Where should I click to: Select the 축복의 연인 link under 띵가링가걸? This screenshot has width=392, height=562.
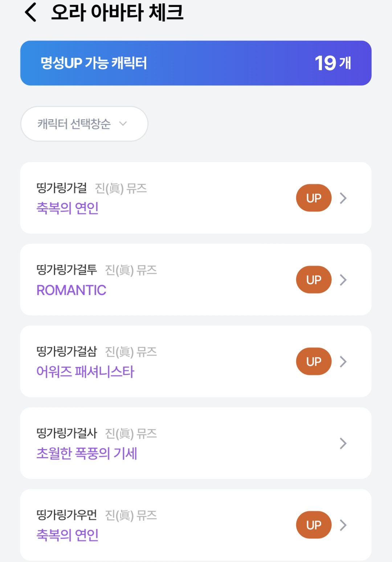click(x=68, y=208)
